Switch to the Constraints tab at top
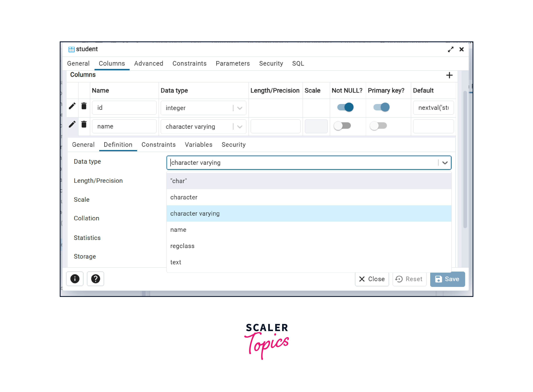The width and height of the screenshot is (533, 392). (x=189, y=64)
